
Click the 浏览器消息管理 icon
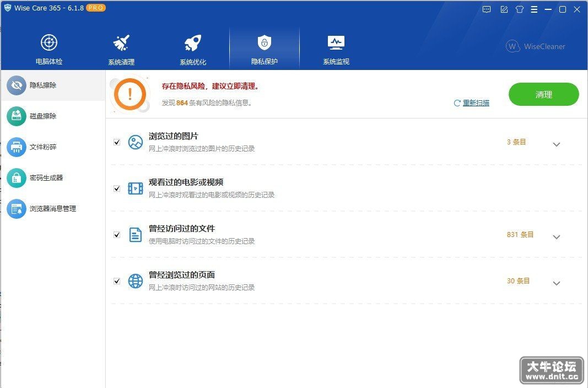[17, 208]
